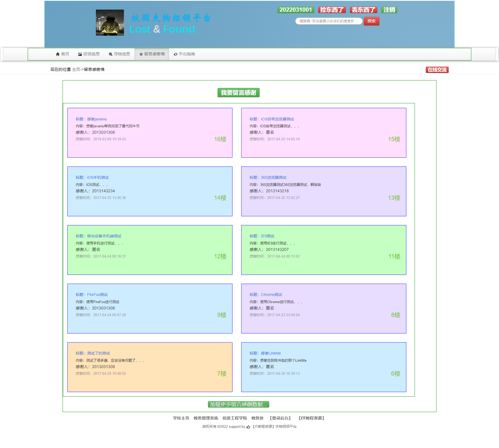Click 【IT教程资源】 in the copyright line
Viewport: 499px width, 448px height.
pyautogui.click(x=263, y=427)
